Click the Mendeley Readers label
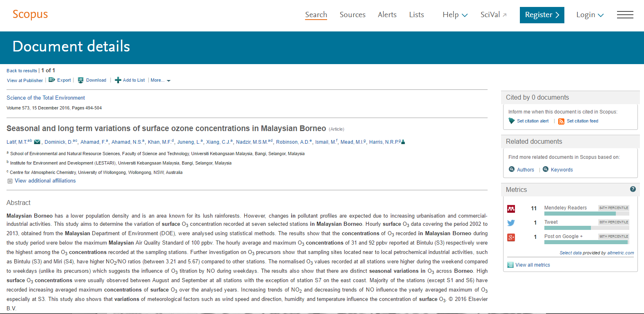Viewport: 644px width, 314px height. click(x=565, y=208)
